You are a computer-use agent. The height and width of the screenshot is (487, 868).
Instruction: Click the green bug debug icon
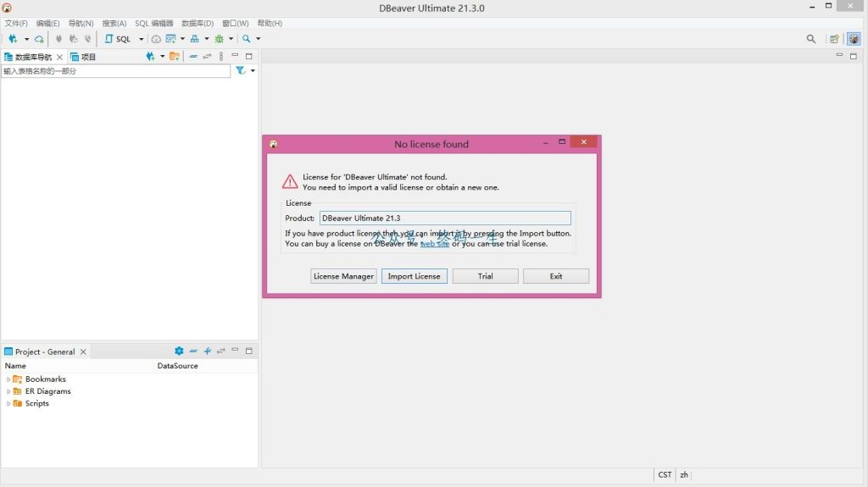pos(220,39)
